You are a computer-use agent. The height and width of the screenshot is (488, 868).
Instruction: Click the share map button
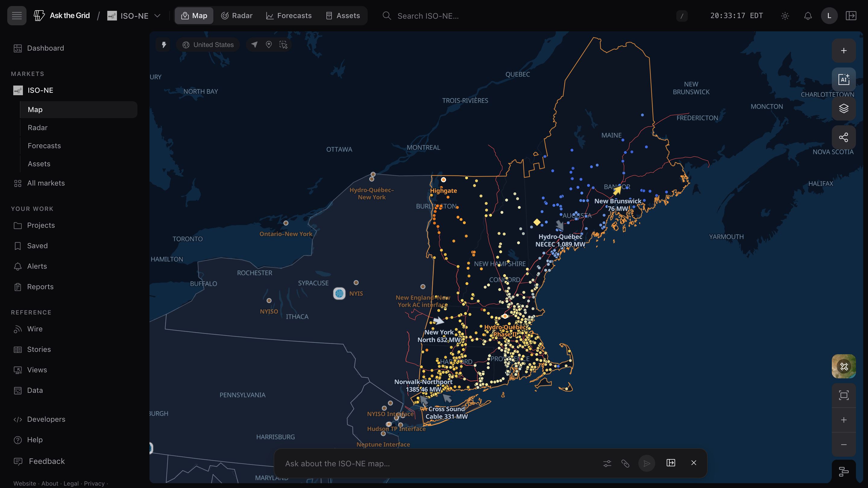pyautogui.click(x=844, y=137)
